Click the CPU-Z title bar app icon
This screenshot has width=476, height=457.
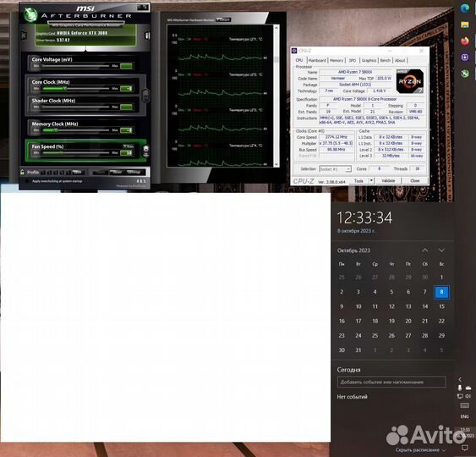[x=294, y=51]
